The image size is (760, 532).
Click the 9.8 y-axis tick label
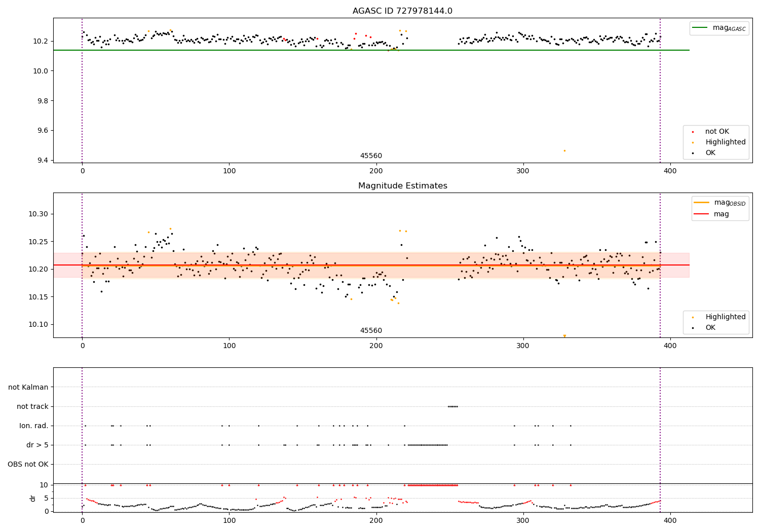43,101
